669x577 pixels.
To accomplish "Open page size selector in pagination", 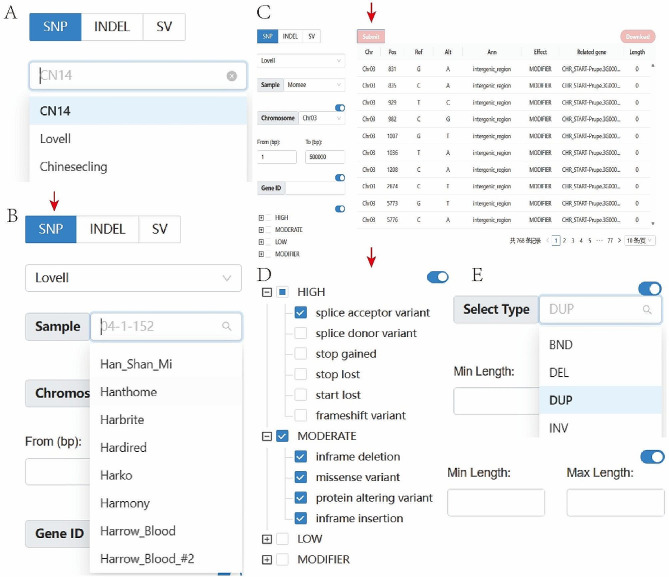I will point(640,241).
